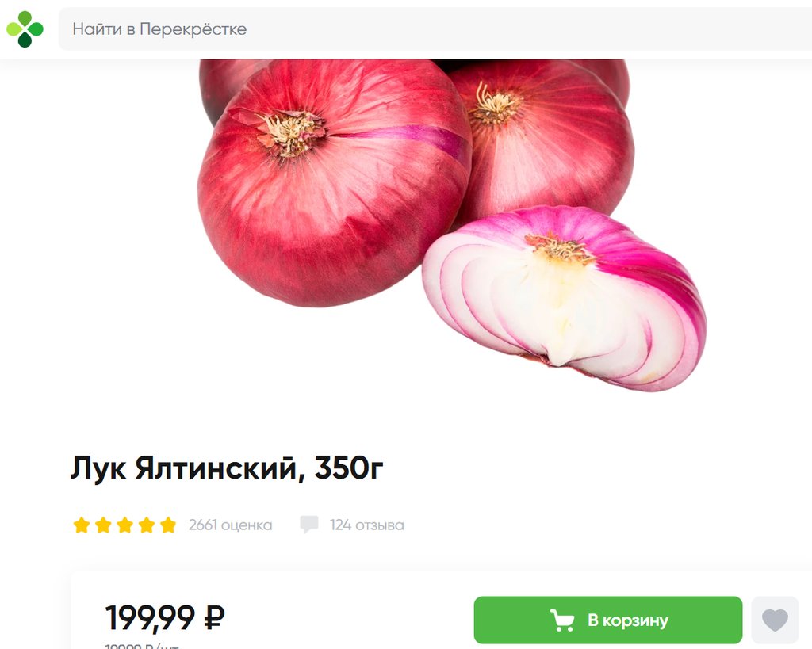The height and width of the screenshot is (649, 812).
Task: Open the '124 отзыва' reviews link
Action: tap(366, 525)
